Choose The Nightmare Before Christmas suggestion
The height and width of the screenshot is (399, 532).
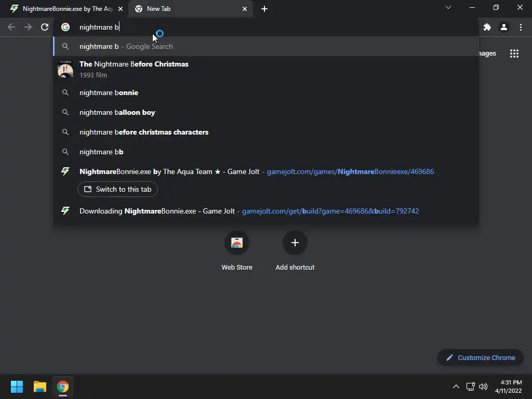click(x=266, y=69)
